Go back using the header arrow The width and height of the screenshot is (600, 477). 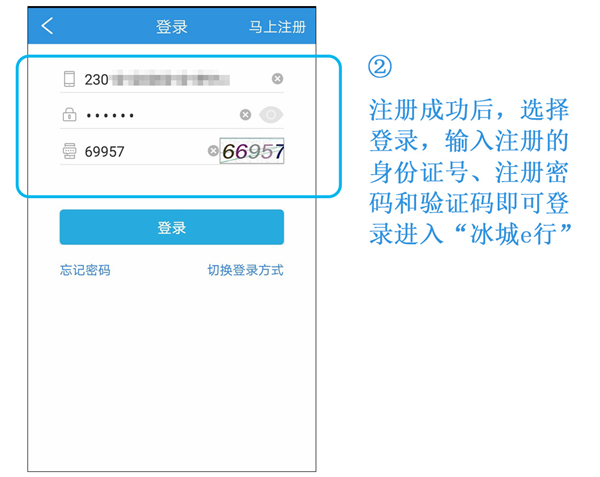(x=47, y=26)
